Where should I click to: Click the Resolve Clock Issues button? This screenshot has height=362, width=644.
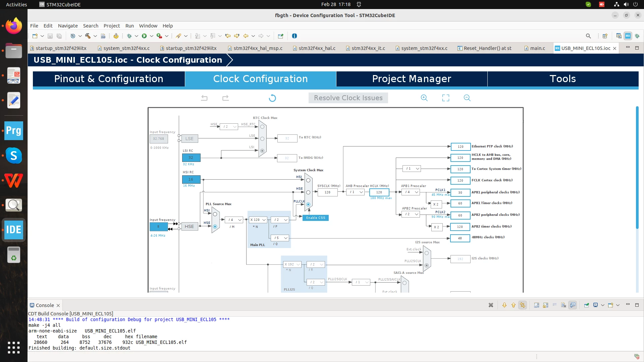click(x=348, y=98)
